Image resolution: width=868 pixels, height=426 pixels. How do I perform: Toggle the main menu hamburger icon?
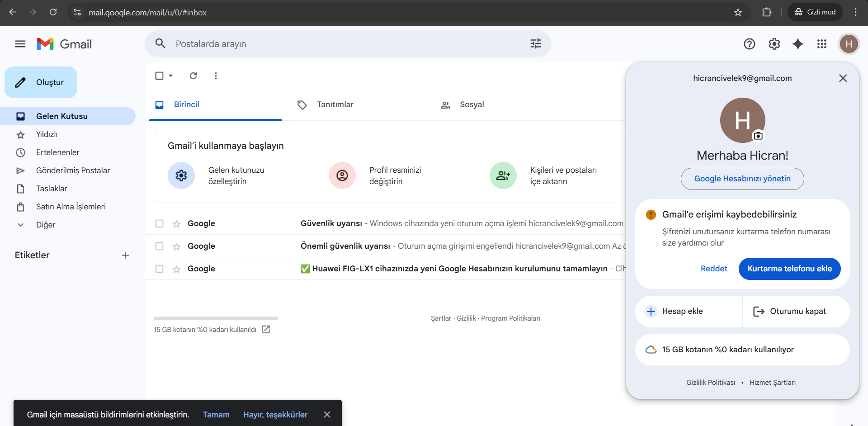click(20, 44)
